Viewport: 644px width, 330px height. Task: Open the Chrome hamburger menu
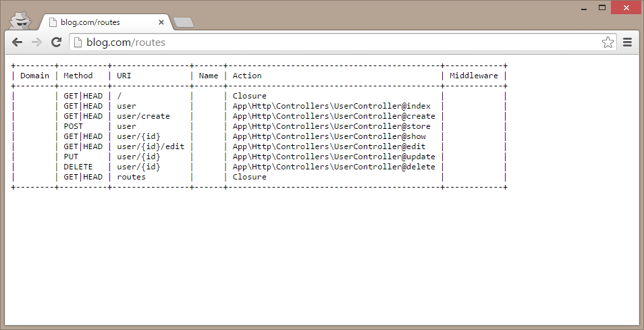click(x=628, y=43)
